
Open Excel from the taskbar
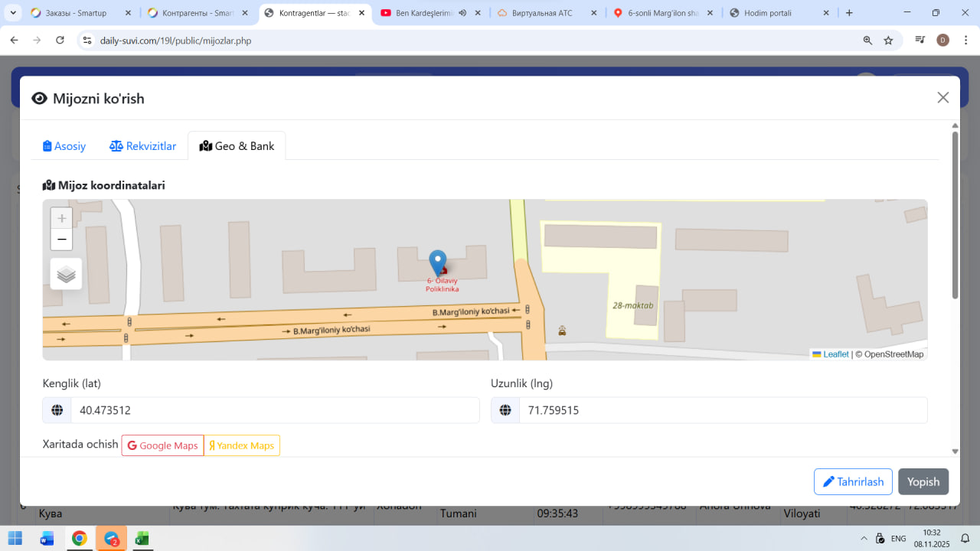tap(142, 538)
